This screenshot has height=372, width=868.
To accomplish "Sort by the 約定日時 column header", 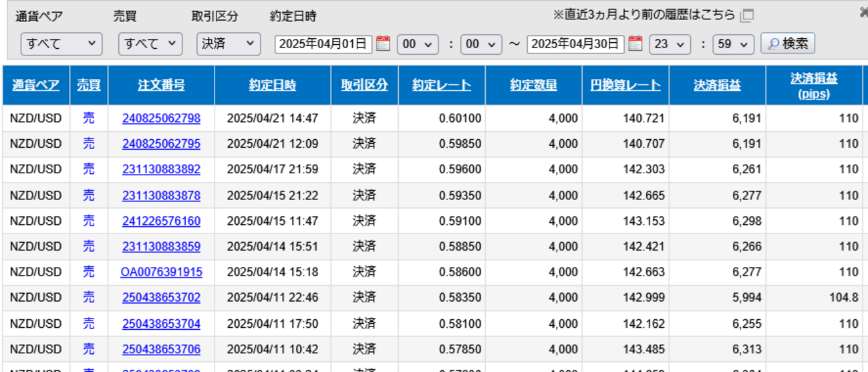I will [x=273, y=86].
